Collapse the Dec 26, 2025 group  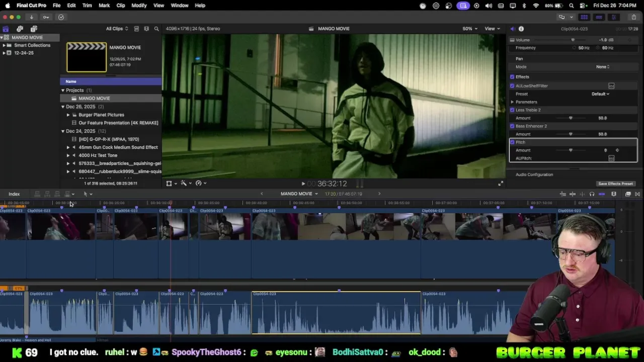(63, 107)
